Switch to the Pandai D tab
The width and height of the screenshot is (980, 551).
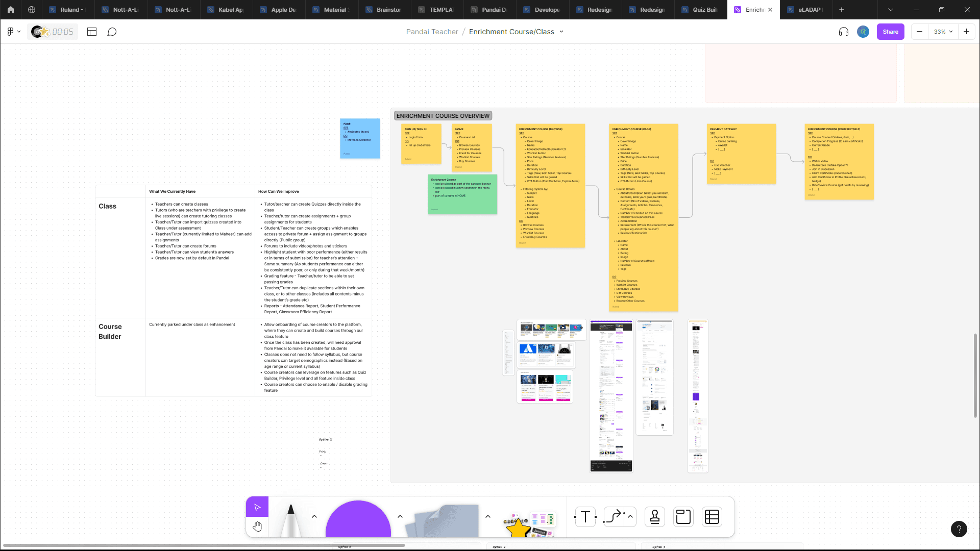point(490,10)
